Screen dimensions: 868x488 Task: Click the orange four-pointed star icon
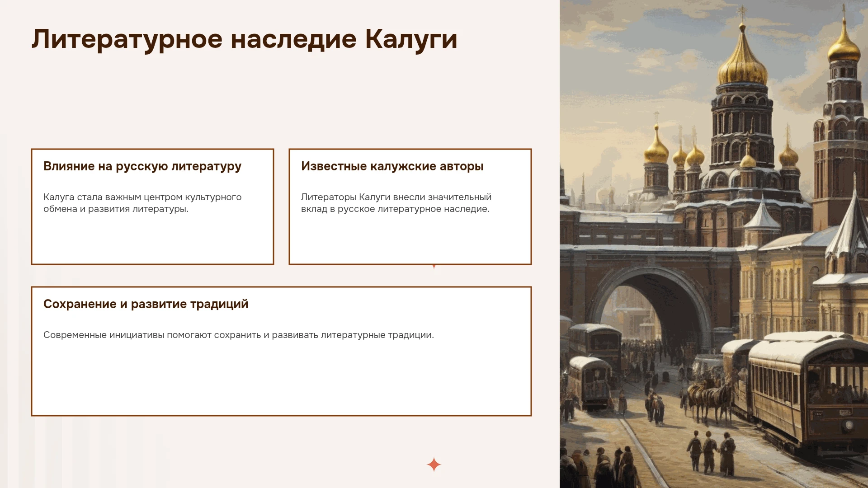pos(434,465)
